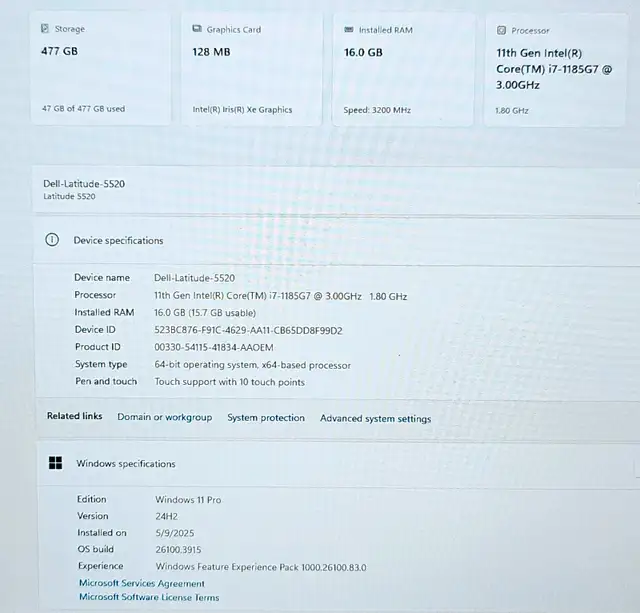
Task: Click the Installed RAM icon
Action: point(349,29)
